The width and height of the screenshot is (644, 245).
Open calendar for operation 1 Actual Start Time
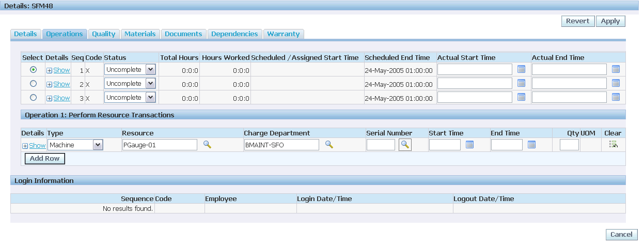pos(521,69)
